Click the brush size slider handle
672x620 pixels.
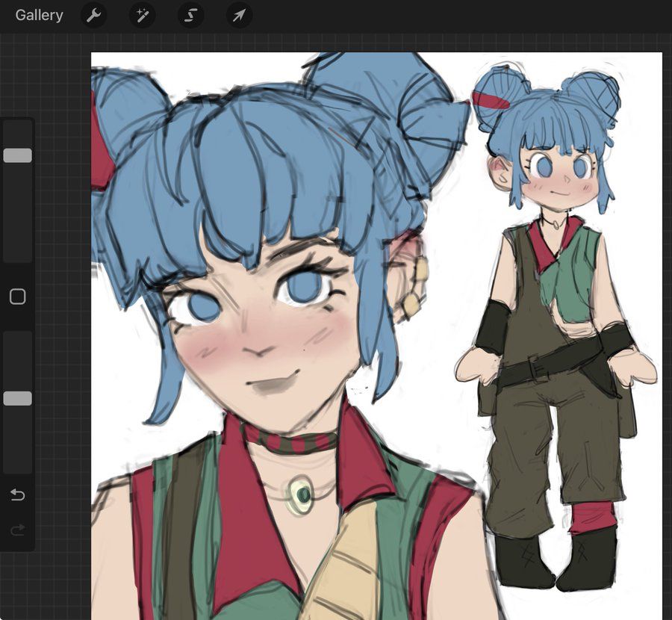[17, 155]
